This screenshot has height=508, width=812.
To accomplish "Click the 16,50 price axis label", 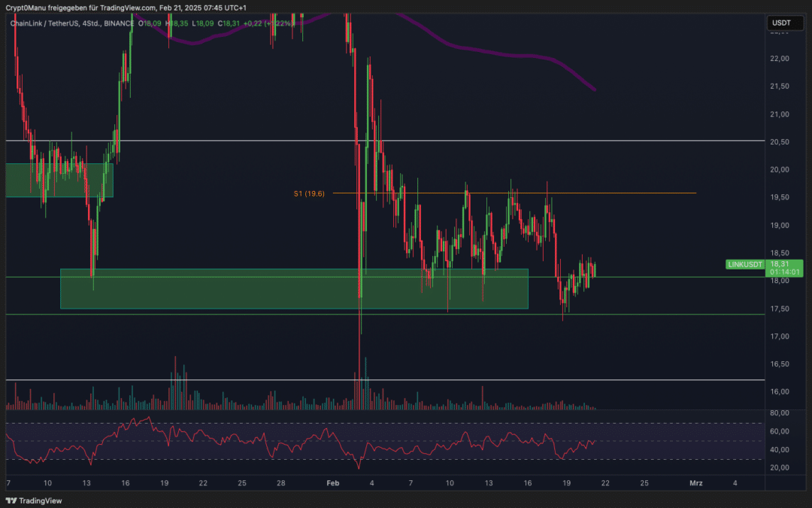I will click(780, 364).
